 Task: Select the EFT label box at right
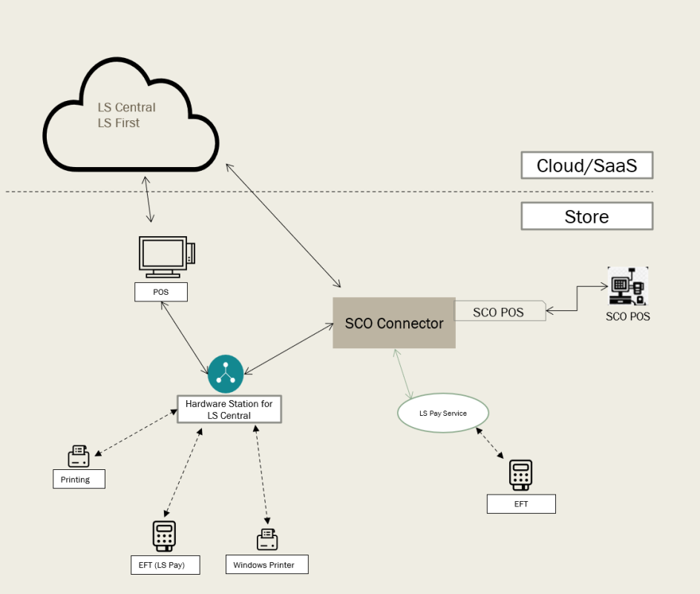click(x=521, y=504)
